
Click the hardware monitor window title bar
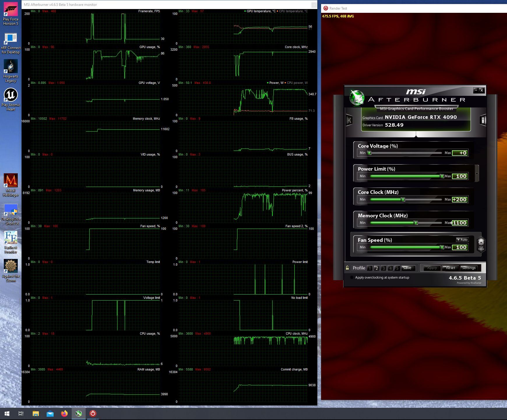click(169, 5)
